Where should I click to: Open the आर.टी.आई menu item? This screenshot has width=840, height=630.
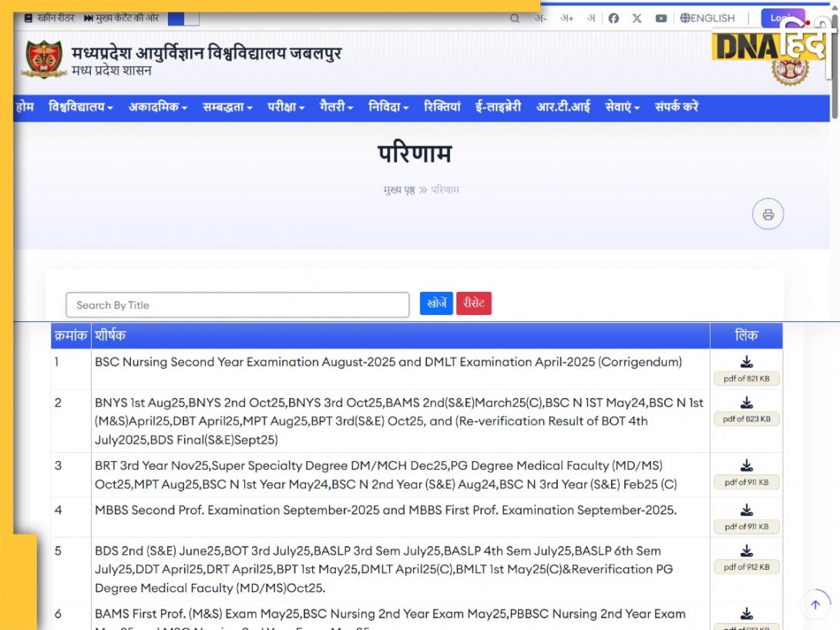click(563, 109)
